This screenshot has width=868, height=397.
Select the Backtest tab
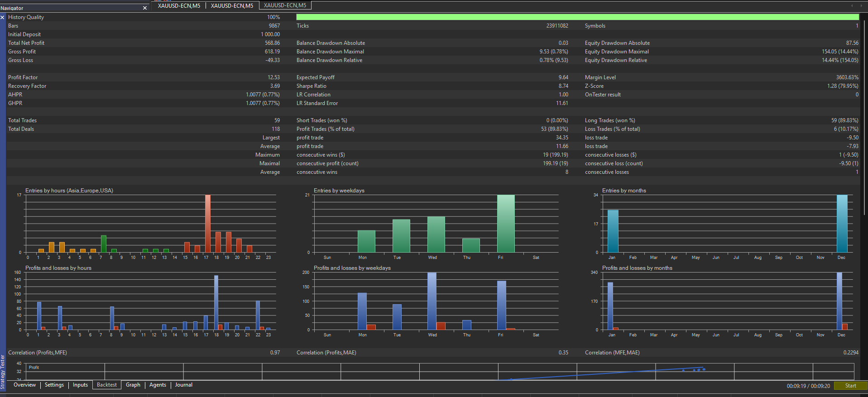107,385
